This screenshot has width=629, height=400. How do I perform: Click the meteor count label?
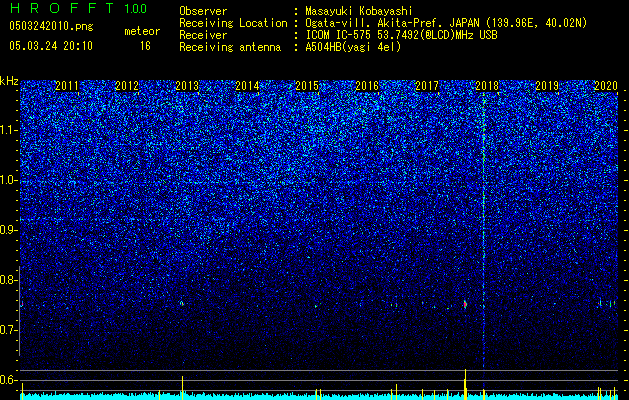coord(142,31)
